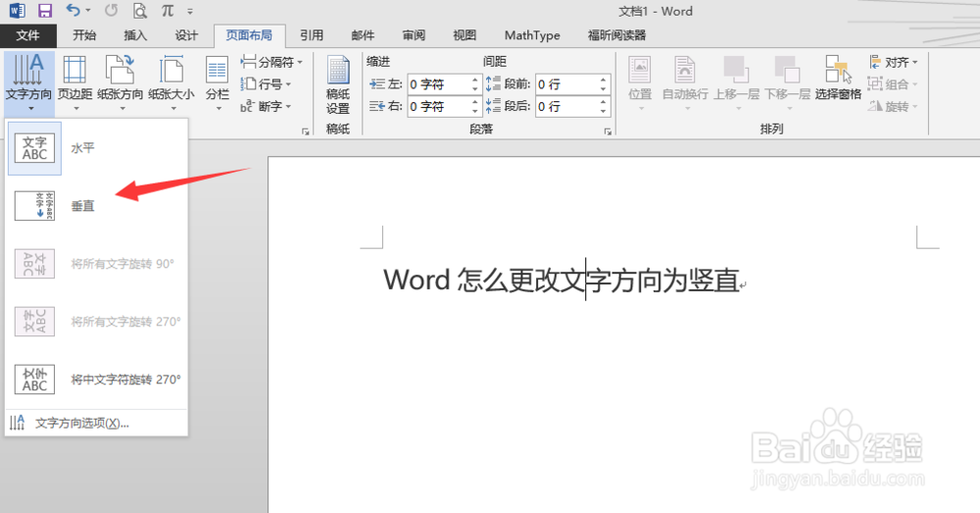The width and height of the screenshot is (980, 513).
Task: Choose 将中文字符旋转 270° option
Action: point(96,380)
